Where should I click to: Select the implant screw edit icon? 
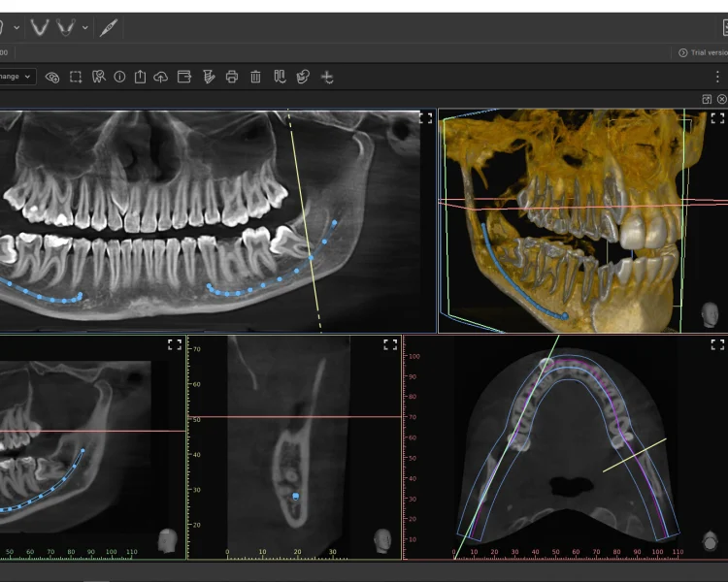209,77
